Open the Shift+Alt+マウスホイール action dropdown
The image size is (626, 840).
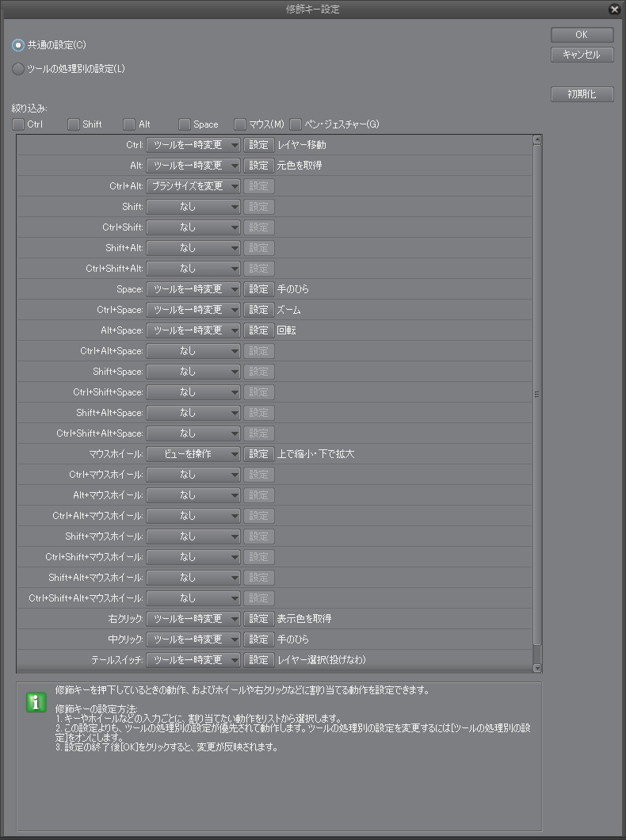[x=193, y=578]
